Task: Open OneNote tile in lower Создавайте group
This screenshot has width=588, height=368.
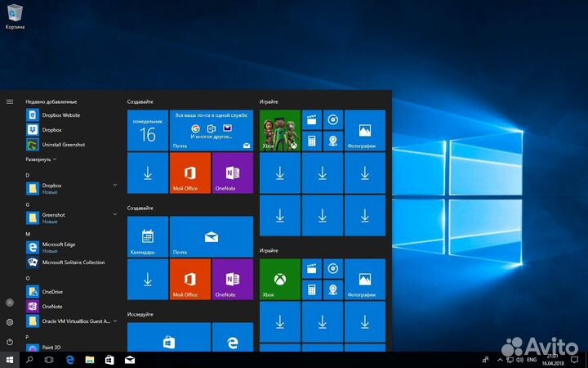Action: pos(233,279)
